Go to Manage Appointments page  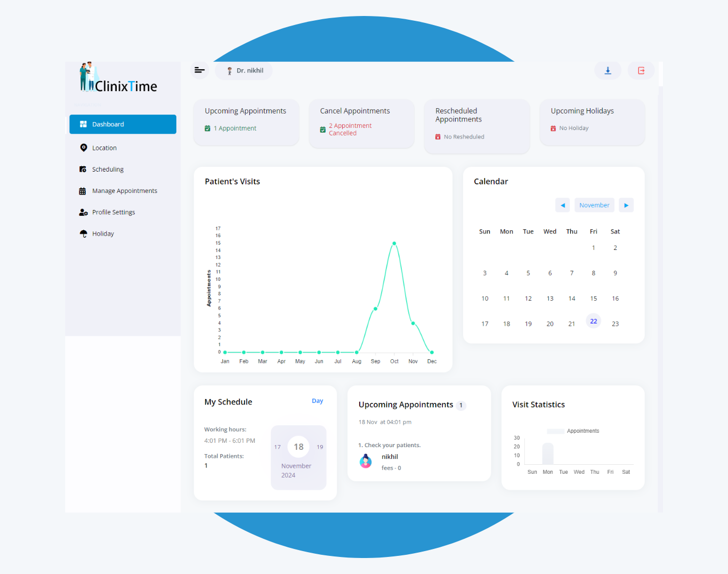[x=124, y=191]
